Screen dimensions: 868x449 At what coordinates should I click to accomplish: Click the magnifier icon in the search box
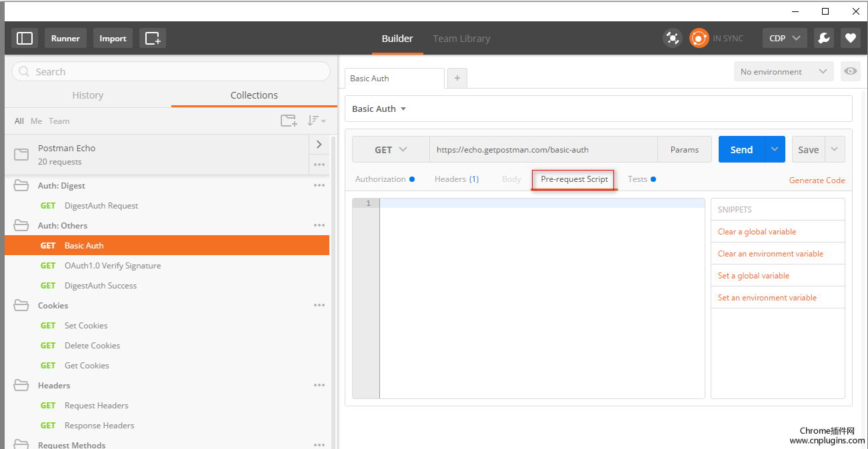pos(25,72)
